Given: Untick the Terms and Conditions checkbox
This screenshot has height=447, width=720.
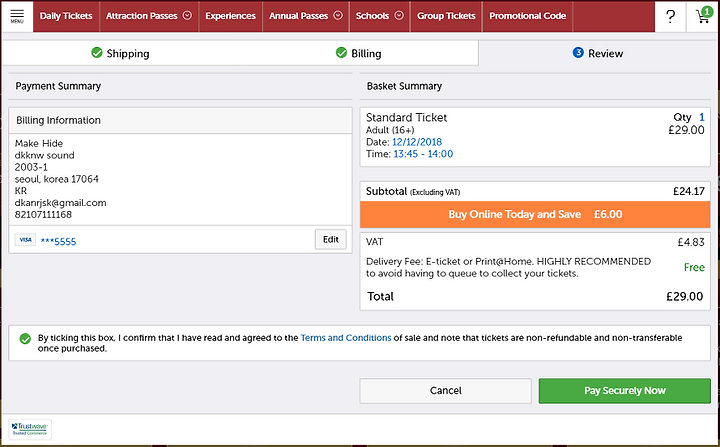Looking at the screenshot, I should point(25,339).
